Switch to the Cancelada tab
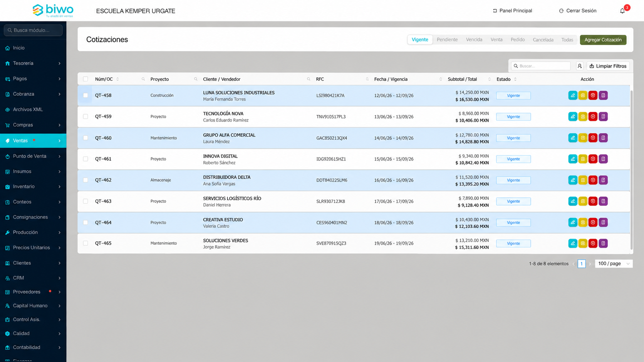The image size is (644, 362). coord(543,40)
